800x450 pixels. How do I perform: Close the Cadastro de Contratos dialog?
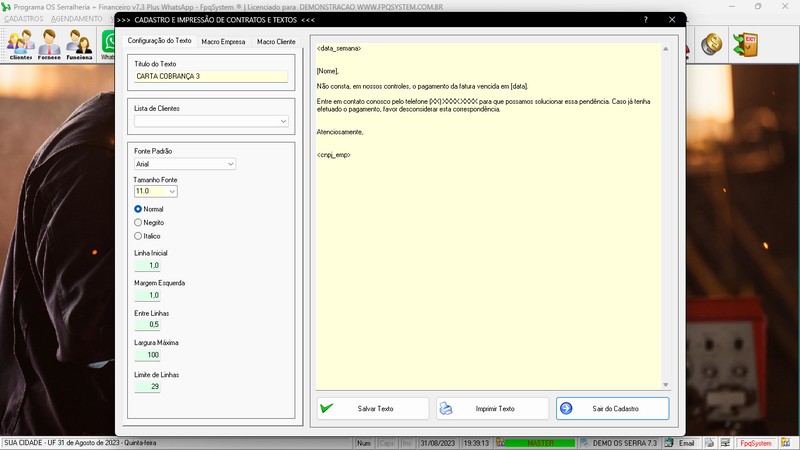(x=672, y=20)
